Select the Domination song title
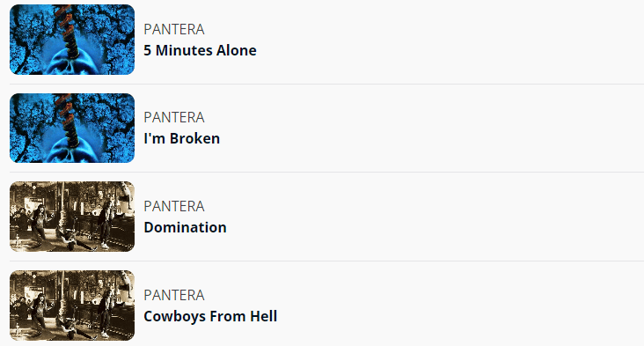Image resolution: width=644 pixels, height=346 pixels. point(185,228)
